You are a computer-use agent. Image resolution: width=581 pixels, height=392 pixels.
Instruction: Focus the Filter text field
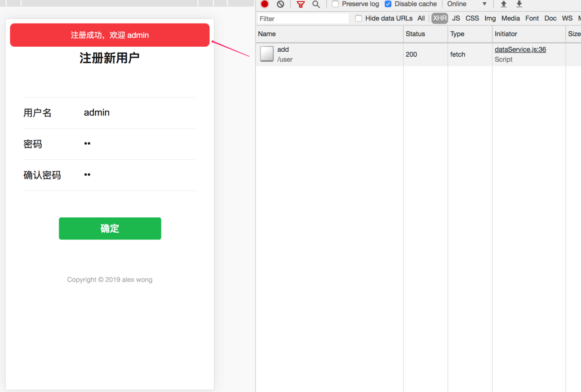coord(303,19)
